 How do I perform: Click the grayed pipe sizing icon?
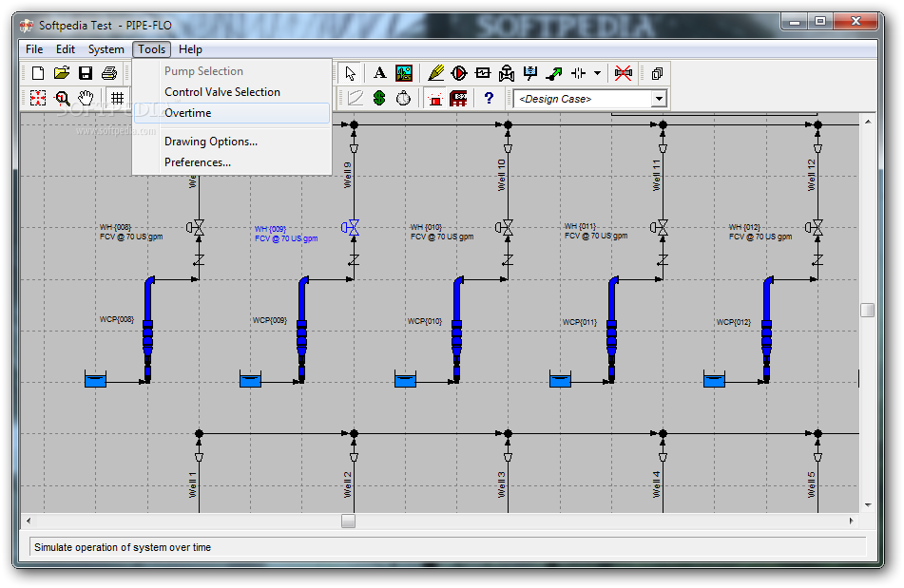[356, 98]
